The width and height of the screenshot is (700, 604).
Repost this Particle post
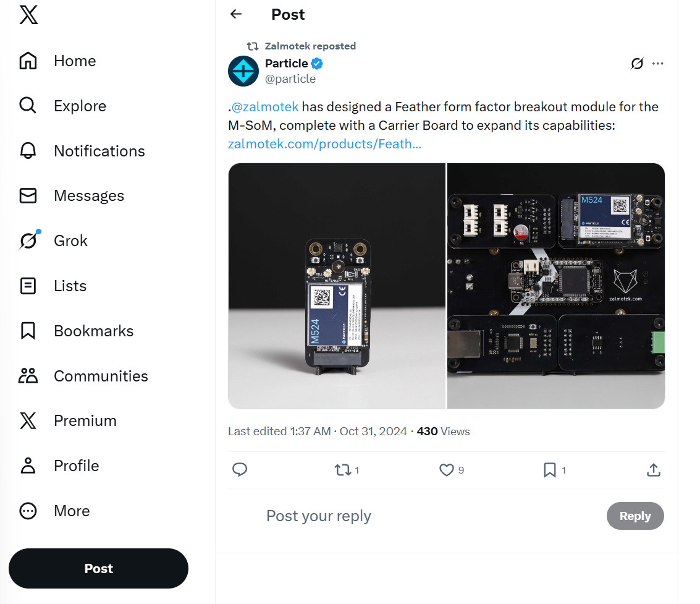click(342, 470)
